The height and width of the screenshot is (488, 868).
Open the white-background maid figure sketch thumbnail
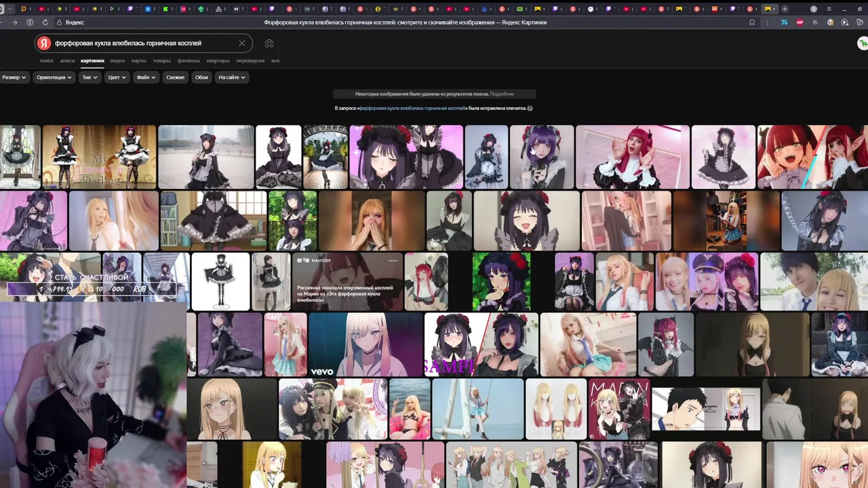220,281
